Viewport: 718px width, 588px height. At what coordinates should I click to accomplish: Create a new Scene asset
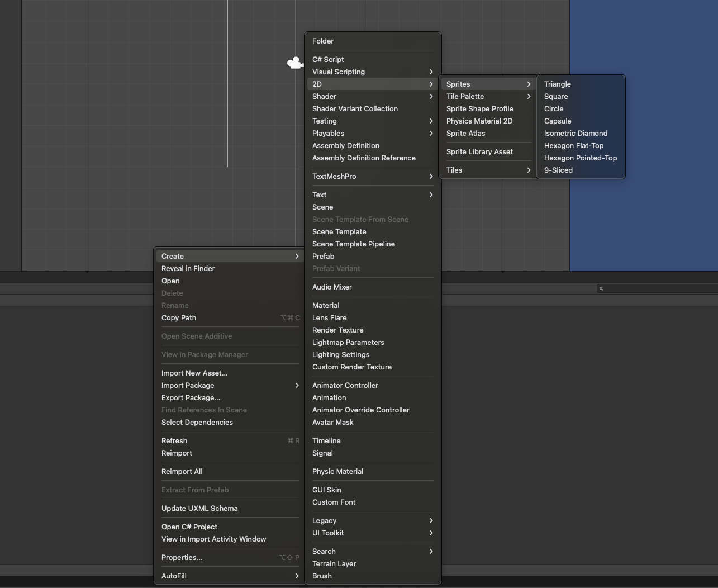point(373,207)
